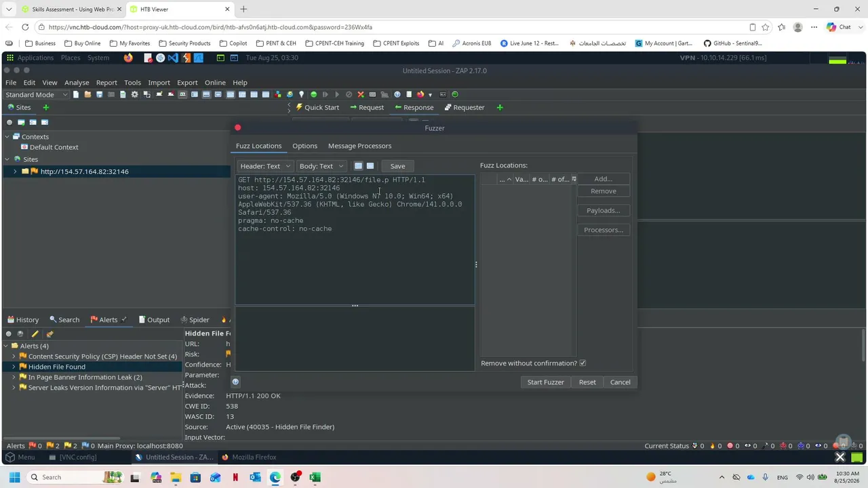
Task: Toggle Remove without confirmation checkbox
Action: pos(583,363)
